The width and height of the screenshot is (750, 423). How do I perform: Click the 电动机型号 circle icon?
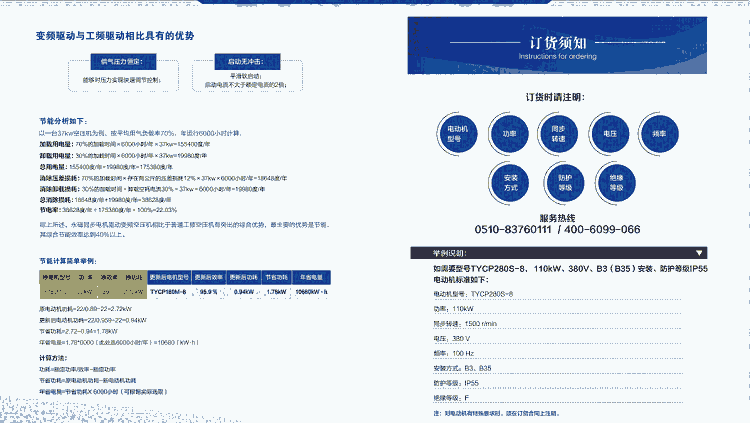coord(456,133)
